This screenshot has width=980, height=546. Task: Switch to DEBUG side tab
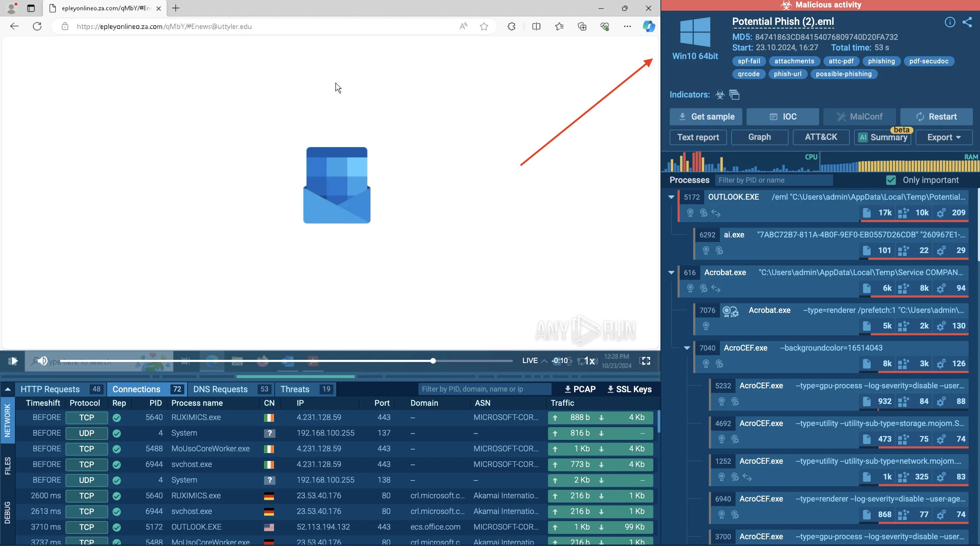[x=7, y=513]
